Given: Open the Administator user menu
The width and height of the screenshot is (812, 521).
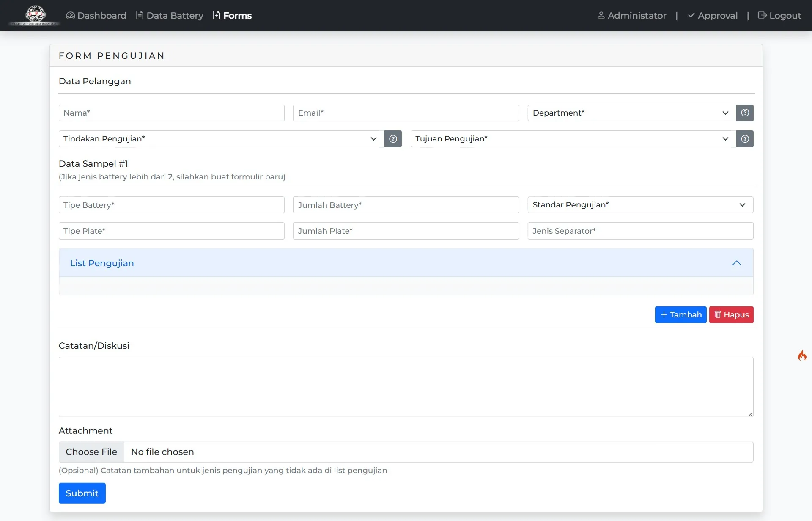Looking at the screenshot, I should (631, 16).
